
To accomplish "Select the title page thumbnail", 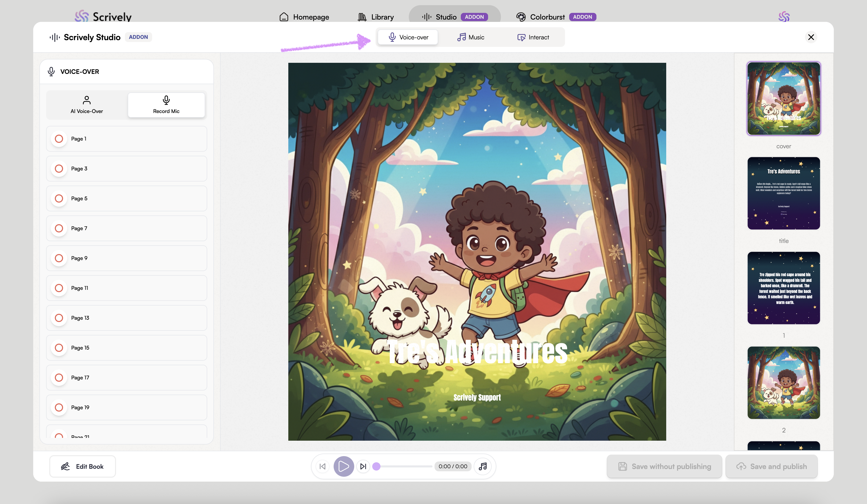I will tap(783, 193).
